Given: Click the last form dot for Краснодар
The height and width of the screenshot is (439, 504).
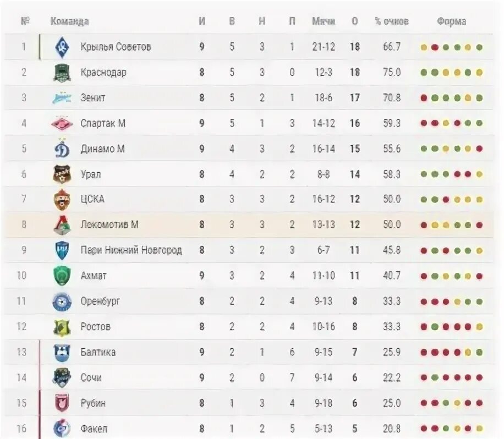Looking at the screenshot, I should click(x=479, y=73).
